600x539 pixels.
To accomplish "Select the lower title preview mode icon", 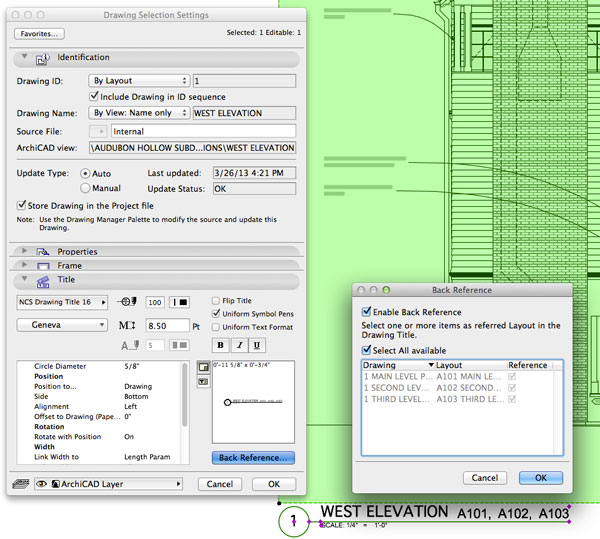I will click(205, 382).
